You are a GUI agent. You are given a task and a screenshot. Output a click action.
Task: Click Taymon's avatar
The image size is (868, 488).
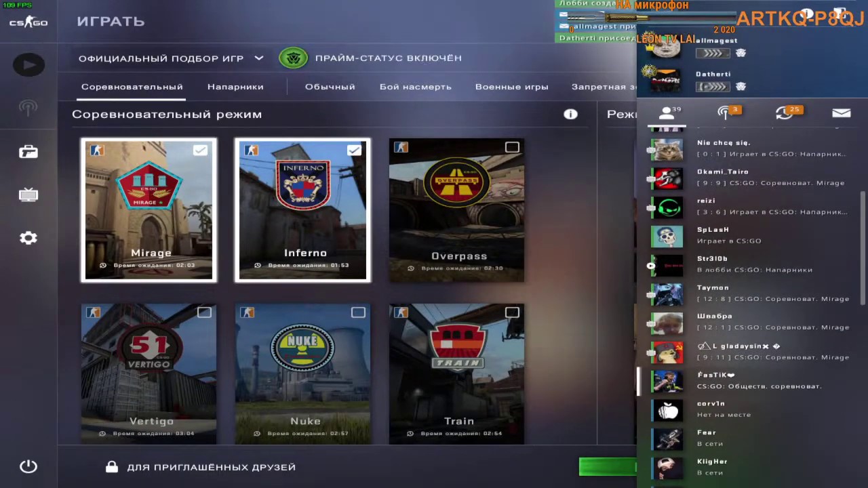(x=667, y=293)
